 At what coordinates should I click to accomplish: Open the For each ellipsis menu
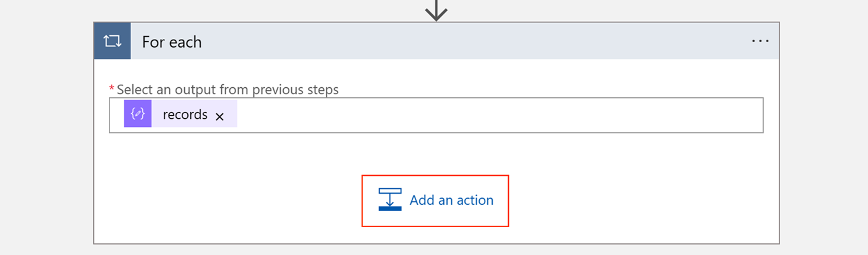pos(760,41)
